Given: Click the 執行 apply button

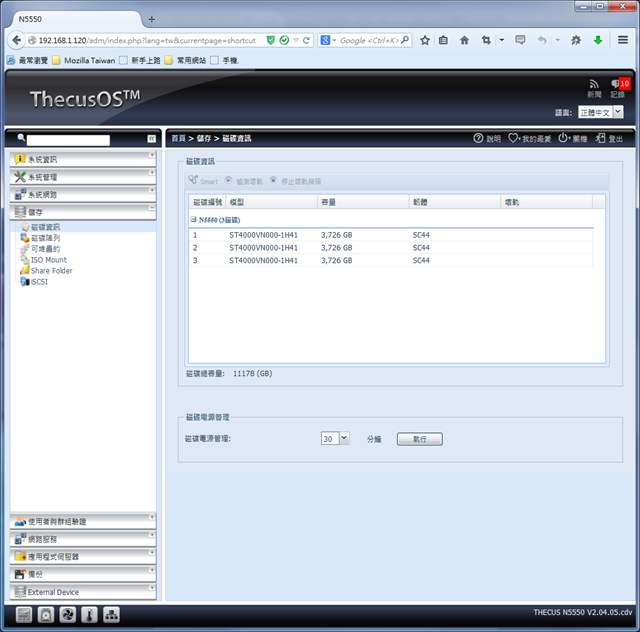Looking at the screenshot, I should [x=420, y=439].
